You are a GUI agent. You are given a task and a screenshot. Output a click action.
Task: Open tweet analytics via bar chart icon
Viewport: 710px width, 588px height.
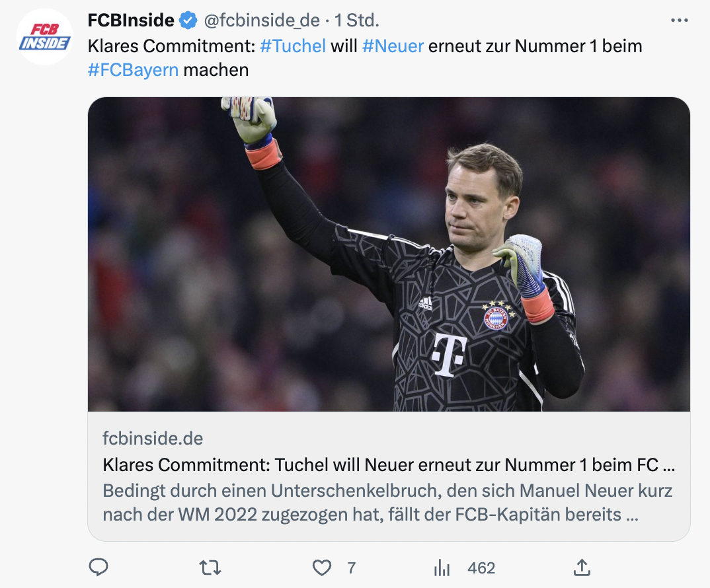[x=441, y=568]
